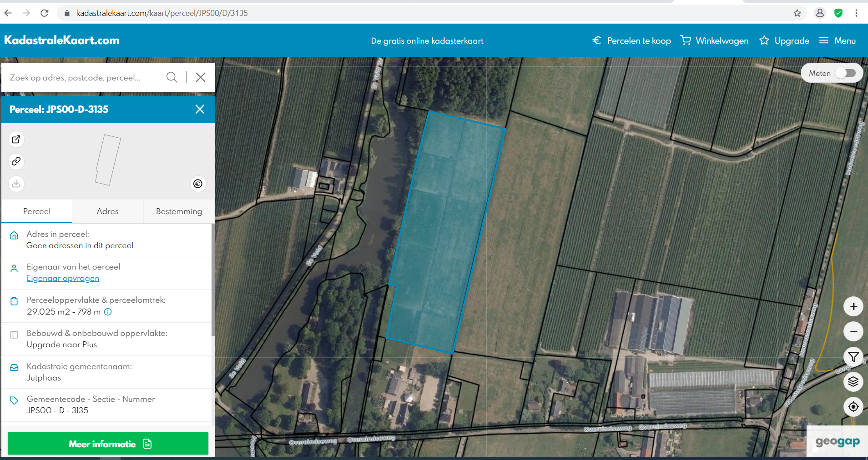Zoom out on the map
This screenshot has height=460, width=868.
(x=853, y=332)
